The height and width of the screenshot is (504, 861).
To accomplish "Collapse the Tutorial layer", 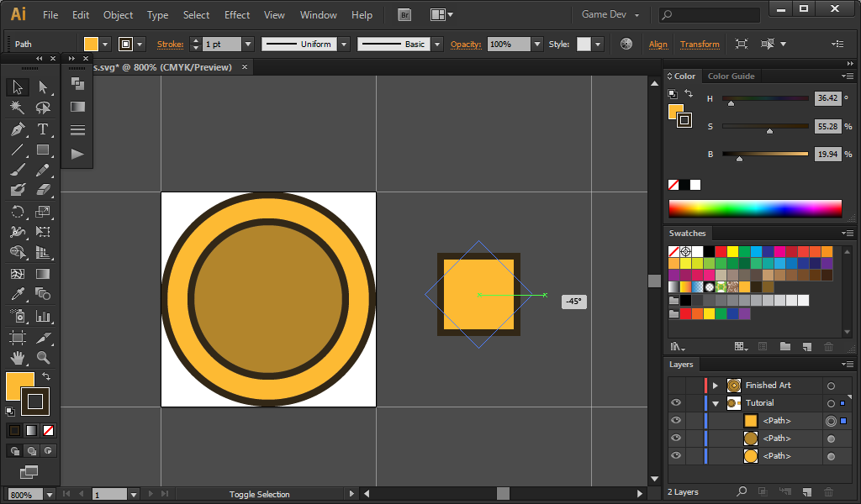I will pyautogui.click(x=716, y=403).
